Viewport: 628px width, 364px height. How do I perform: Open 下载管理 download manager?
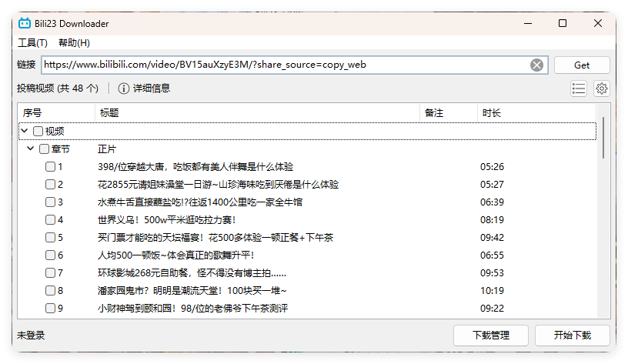(x=491, y=336)
